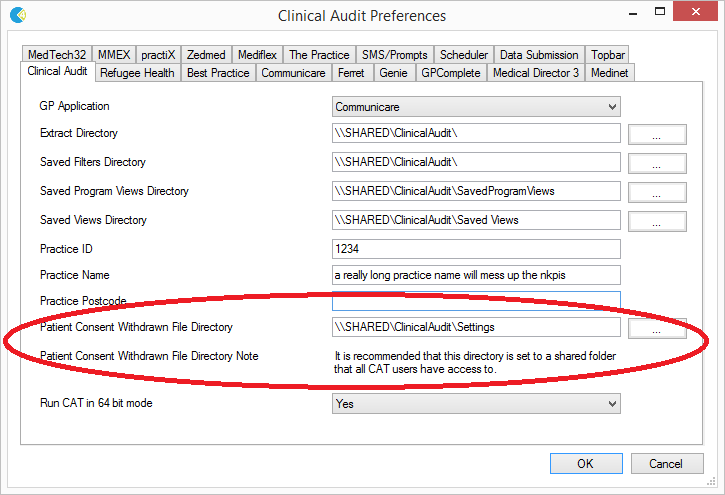Switch to the MMEX tab
Image resolution: width=725 pixels, height=495 pixels.
click(114, 55)
